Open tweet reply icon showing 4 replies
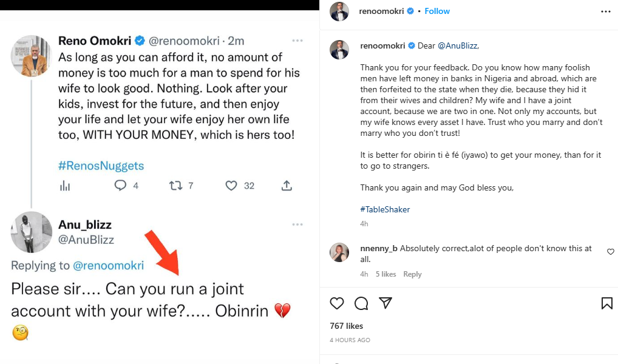 tap(120, 186)
